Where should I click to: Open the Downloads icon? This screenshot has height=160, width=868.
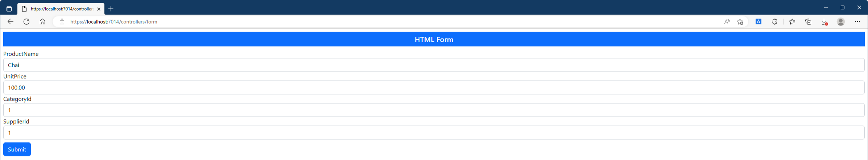pyautogui.click(x=824, y=22)
